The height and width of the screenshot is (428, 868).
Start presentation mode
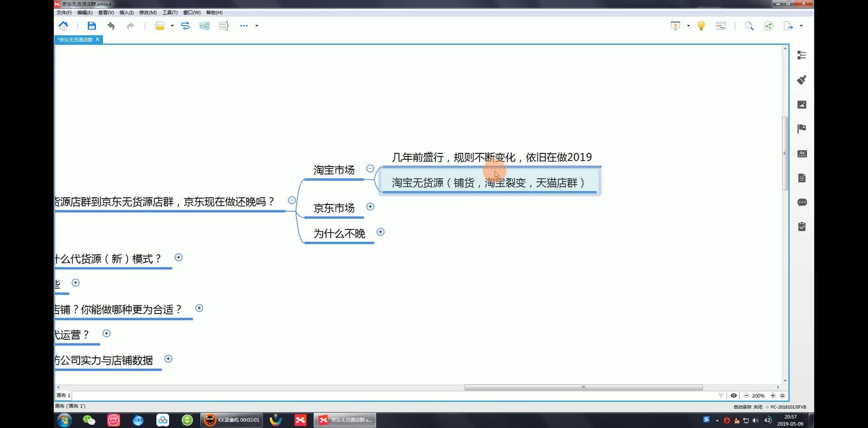675,26
